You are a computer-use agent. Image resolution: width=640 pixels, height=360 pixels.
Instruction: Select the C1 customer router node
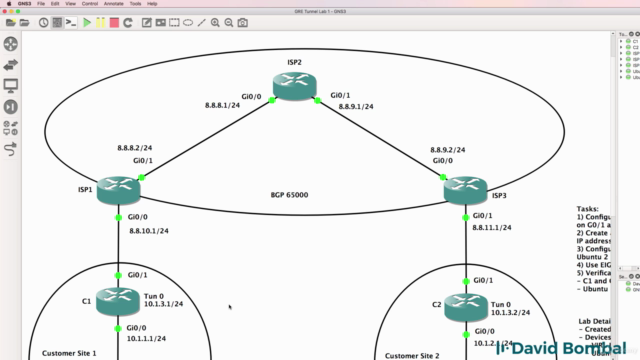118,302
